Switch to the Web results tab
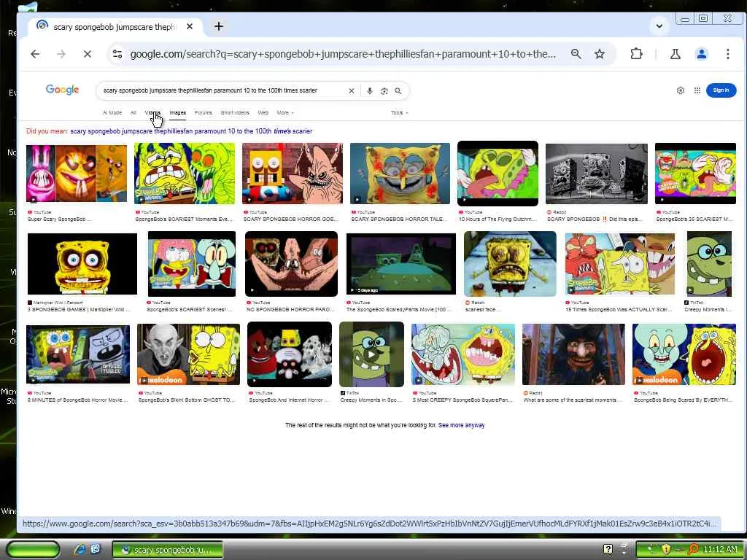 (263, 113)
